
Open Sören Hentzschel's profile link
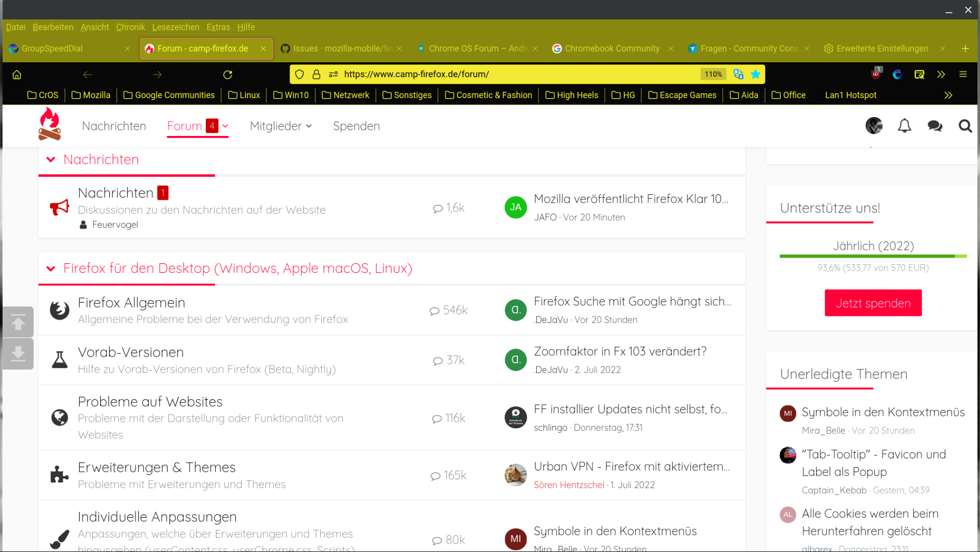click(x=568, y=485)
